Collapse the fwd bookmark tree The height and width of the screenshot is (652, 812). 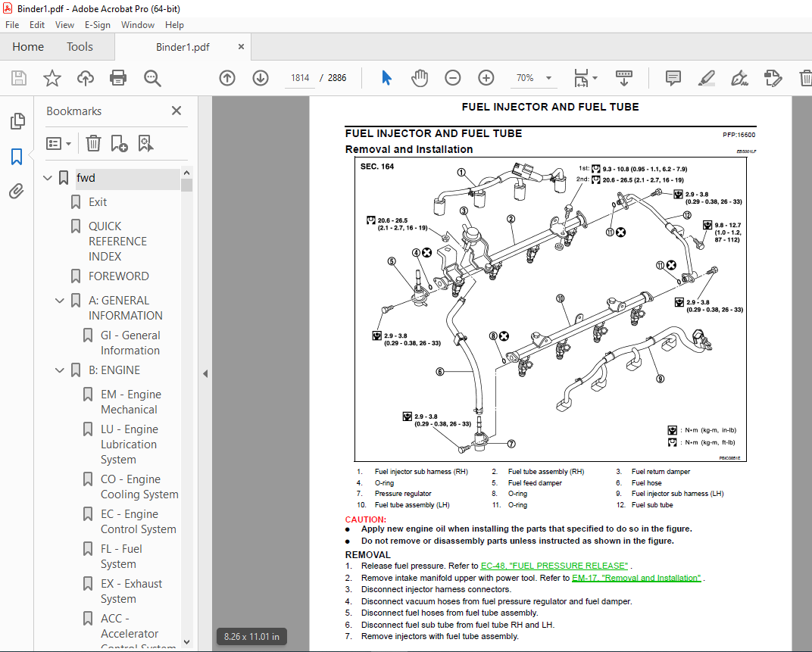48,178
